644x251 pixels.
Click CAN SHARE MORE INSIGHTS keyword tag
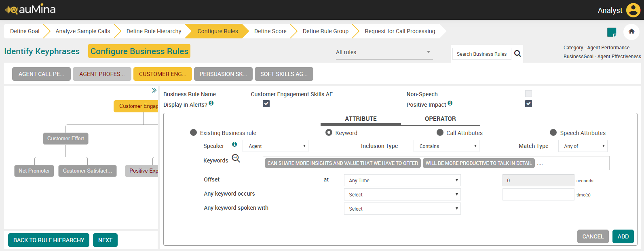click(x=343, y=163)
